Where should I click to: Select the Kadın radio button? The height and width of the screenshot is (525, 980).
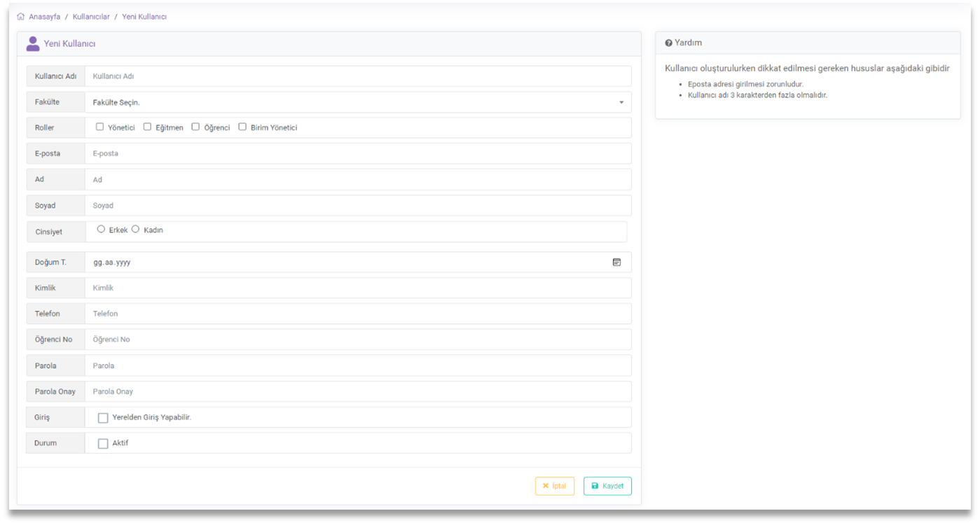pyautogui.click(x=136, y=230)
